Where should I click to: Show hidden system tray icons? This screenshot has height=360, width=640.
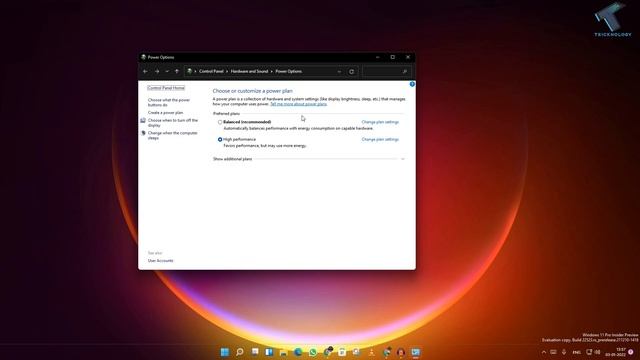pos(544,352)
